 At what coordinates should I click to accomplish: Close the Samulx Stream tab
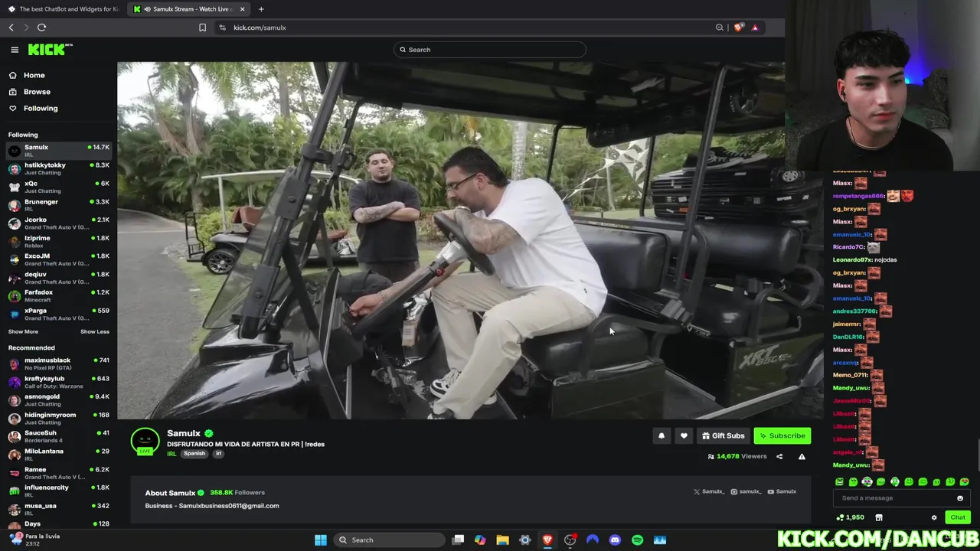point(242,9)
